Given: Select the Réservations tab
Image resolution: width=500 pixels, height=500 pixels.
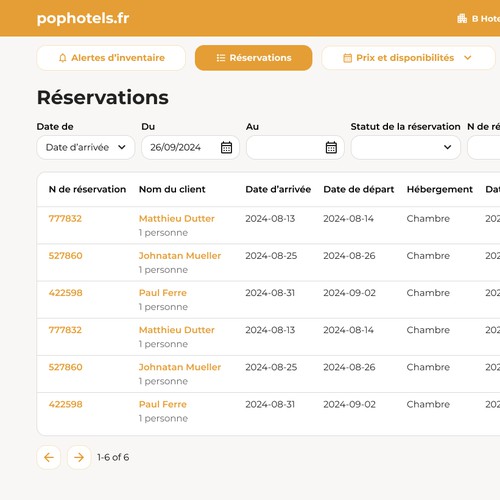Looking at the screenshot, I should point(254,58).
